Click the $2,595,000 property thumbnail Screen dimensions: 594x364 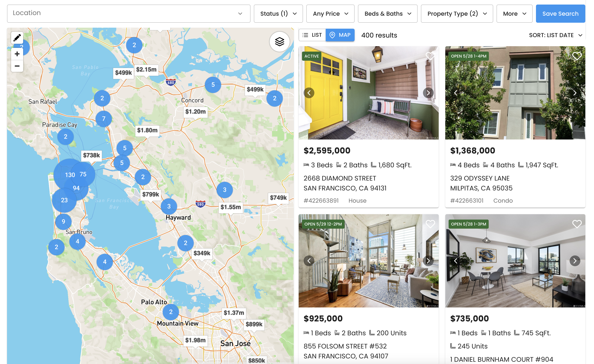click(369, 93)
